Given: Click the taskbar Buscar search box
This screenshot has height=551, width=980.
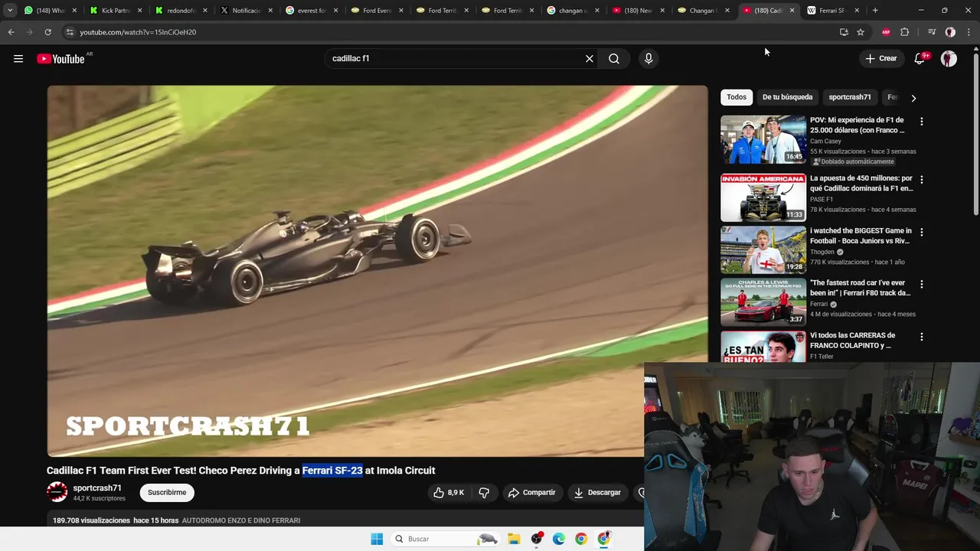Looking at the screenshot, I should [x=446, y=539].
